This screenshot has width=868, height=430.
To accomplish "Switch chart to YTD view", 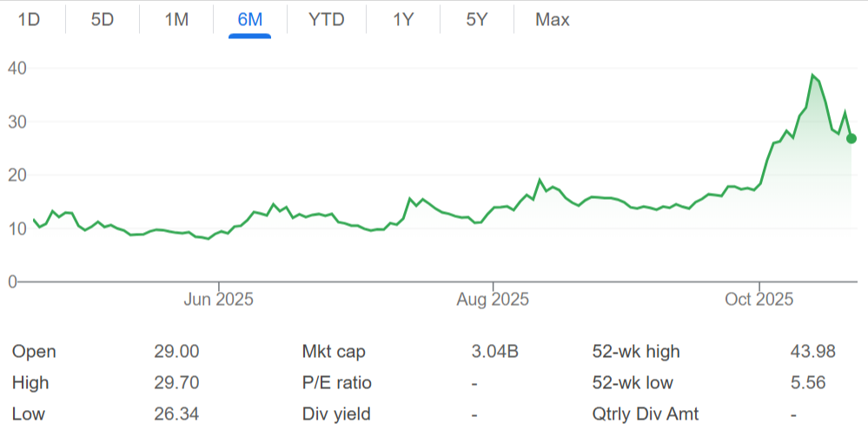I will (326, 19).
